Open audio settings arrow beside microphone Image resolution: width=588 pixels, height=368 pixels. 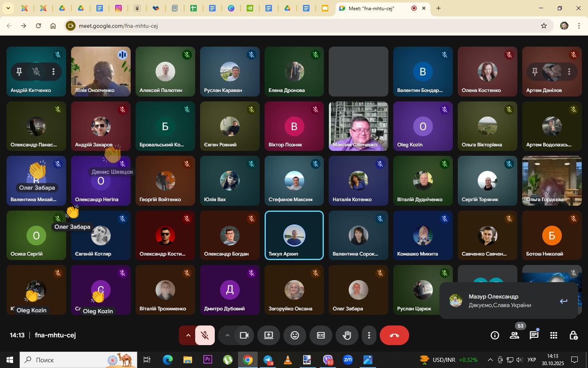click(188, 335)
